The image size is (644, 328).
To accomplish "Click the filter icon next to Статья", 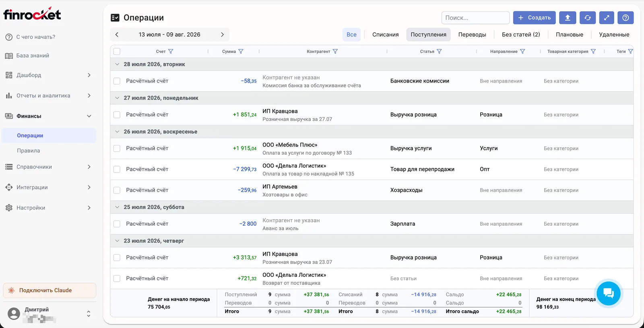I will [439, 52].
